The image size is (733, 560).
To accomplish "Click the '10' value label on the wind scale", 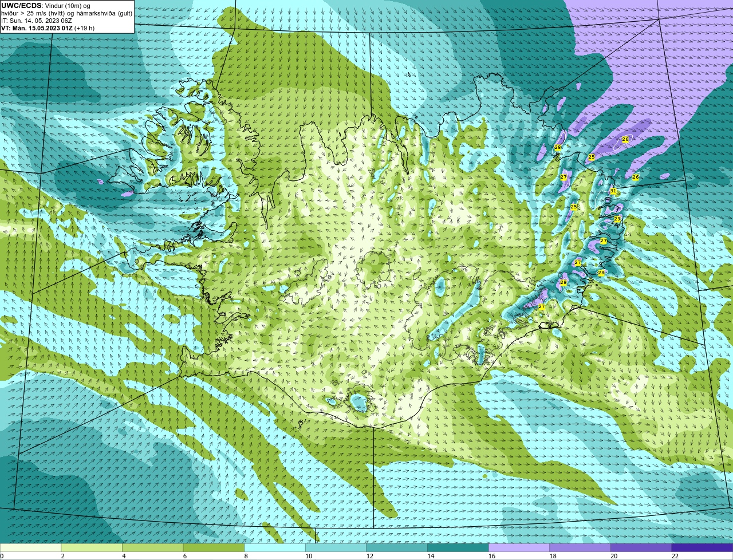I will [x=309, y=556].
